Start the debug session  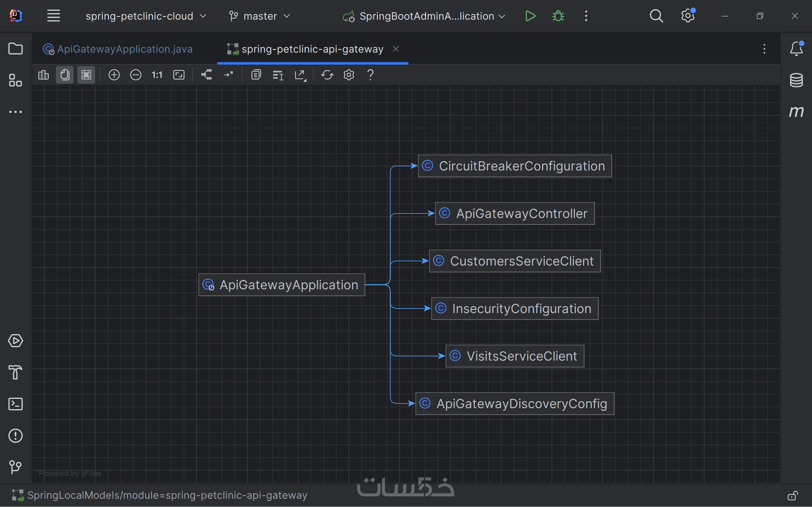click(558, 16)
